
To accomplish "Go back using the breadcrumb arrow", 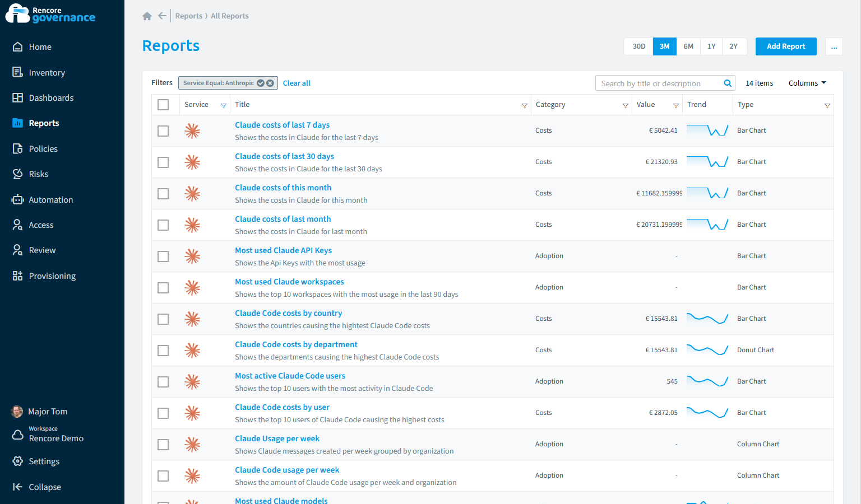I will 162,16.
